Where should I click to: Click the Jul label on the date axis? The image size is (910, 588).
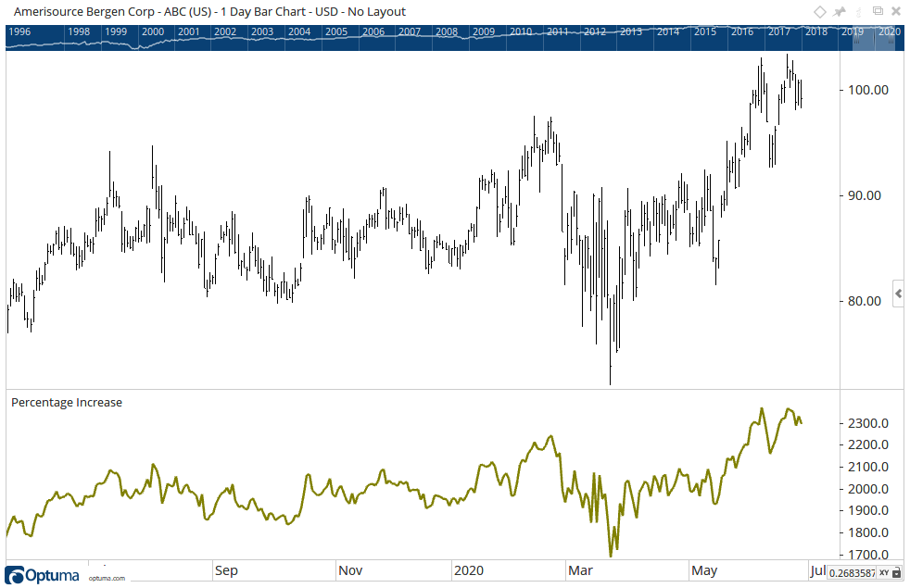[x=817, y=570]
